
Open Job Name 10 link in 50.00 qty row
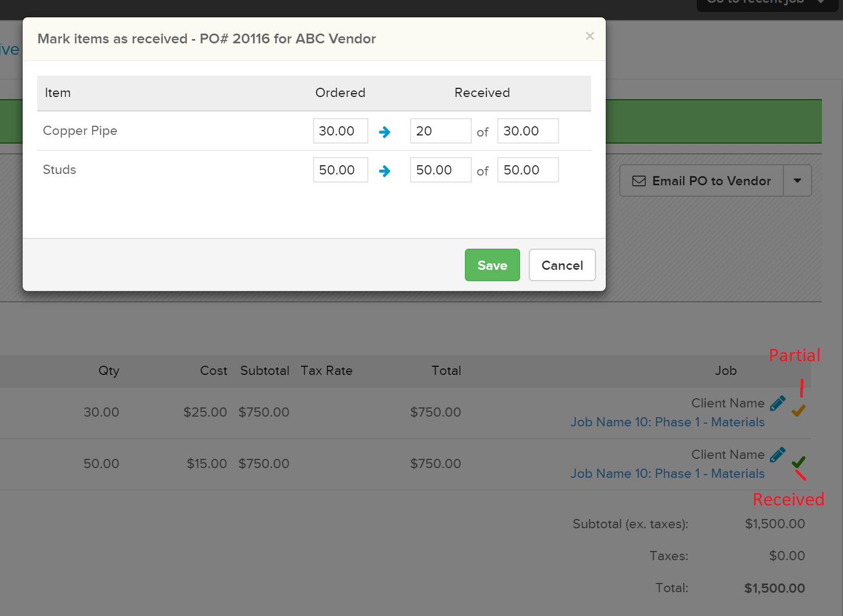point(667,474)
